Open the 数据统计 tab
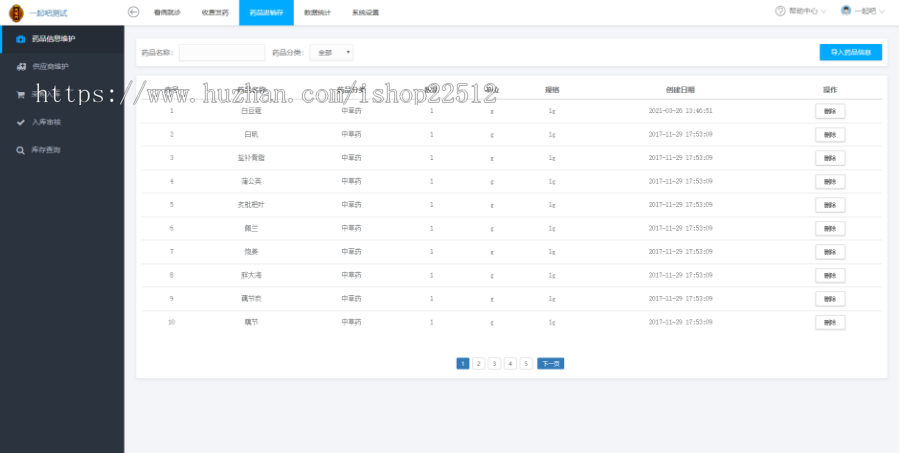Screen dimensions: 900x453 point(318,13)
